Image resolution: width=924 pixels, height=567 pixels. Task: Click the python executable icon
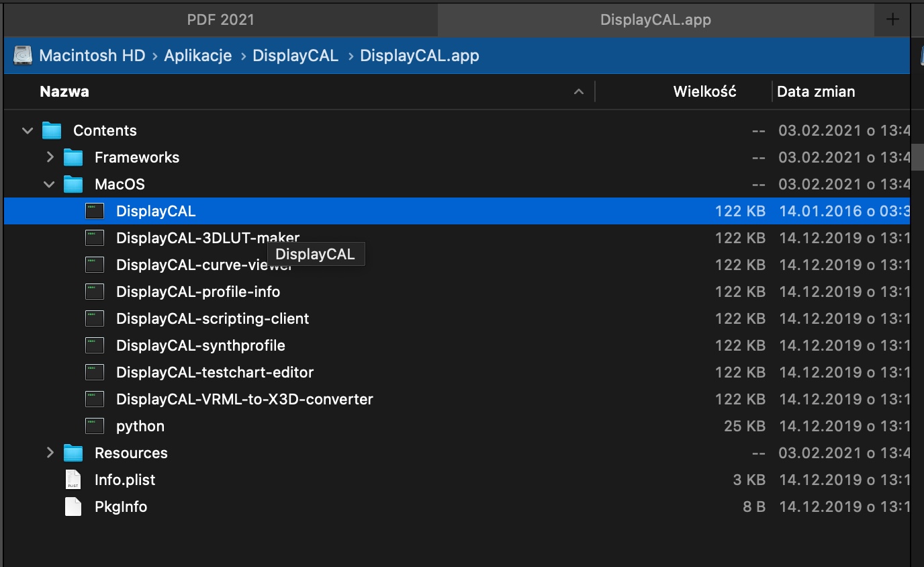(95, 426)
